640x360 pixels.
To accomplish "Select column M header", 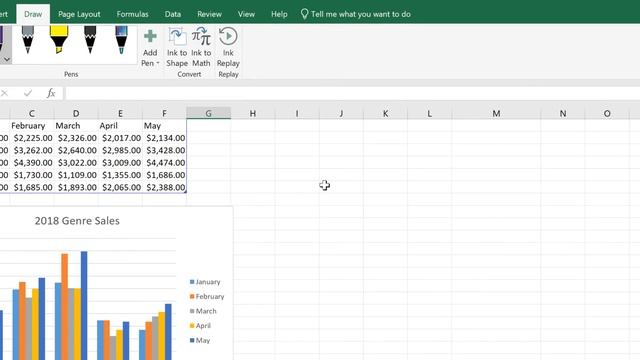I will tap(496, 113).
